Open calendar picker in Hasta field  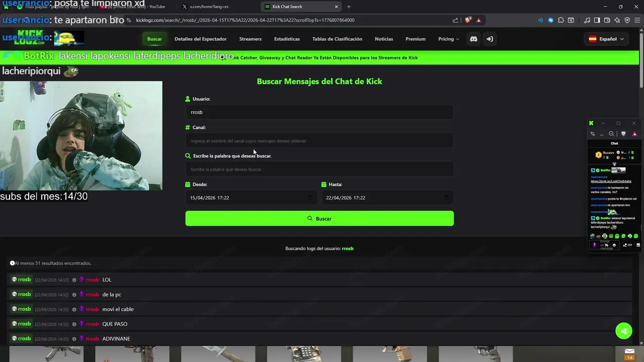(446, 198)
